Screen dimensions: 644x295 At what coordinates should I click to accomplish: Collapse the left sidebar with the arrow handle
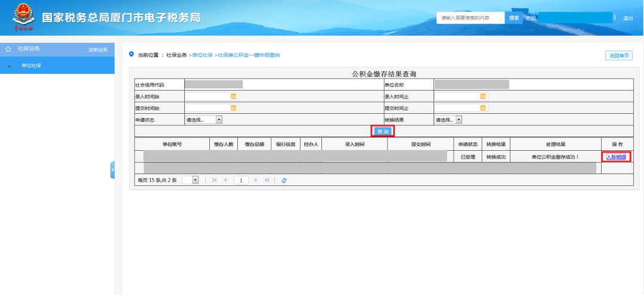point(112,170)
